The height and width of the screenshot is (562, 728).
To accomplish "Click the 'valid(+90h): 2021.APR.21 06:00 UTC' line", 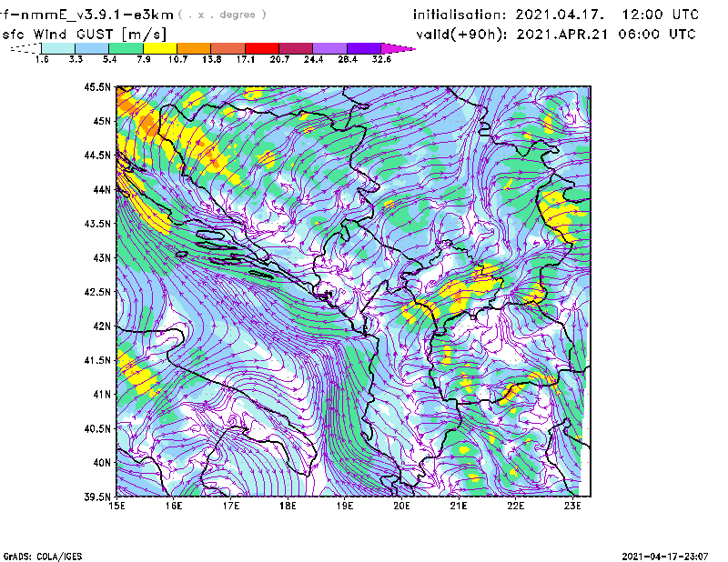I will click(556, 35).
